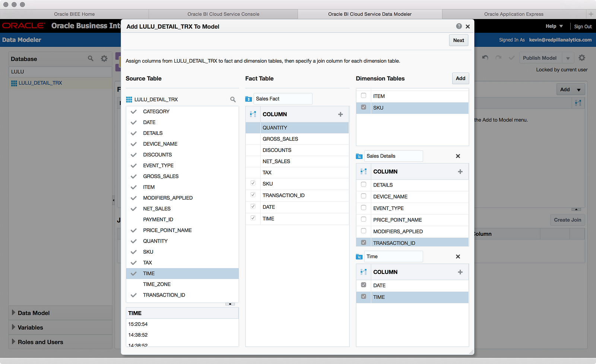The height and width of the screenshot is (364, 596).
Task: Remove the Time dimension table
Action: 458,257
